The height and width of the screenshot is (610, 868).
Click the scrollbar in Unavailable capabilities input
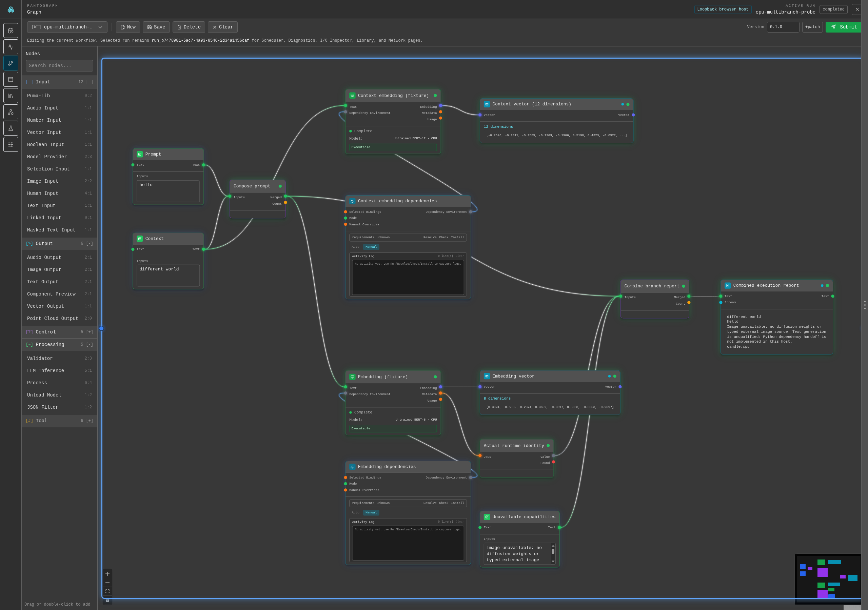[x=553, y=554]
